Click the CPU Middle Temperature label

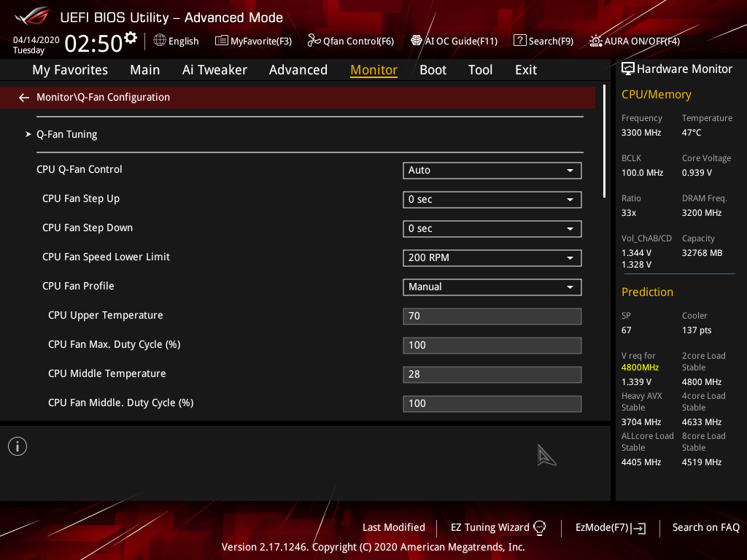coord(107,373)
